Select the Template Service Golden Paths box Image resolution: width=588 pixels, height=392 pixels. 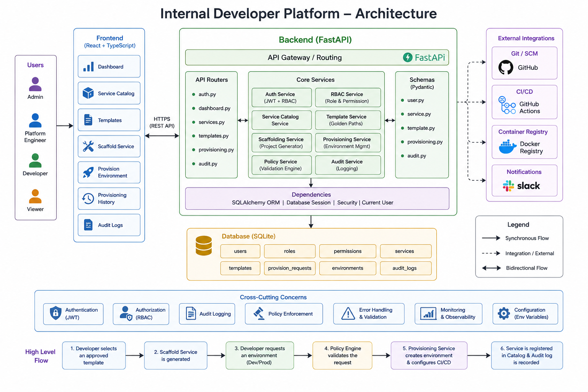(348, 120)
